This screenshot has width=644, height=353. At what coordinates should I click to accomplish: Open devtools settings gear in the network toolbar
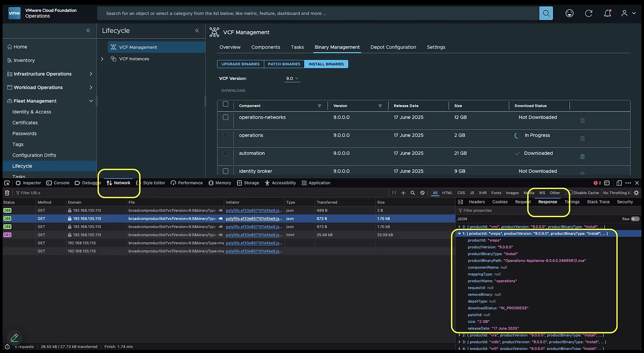pos(636,193)
